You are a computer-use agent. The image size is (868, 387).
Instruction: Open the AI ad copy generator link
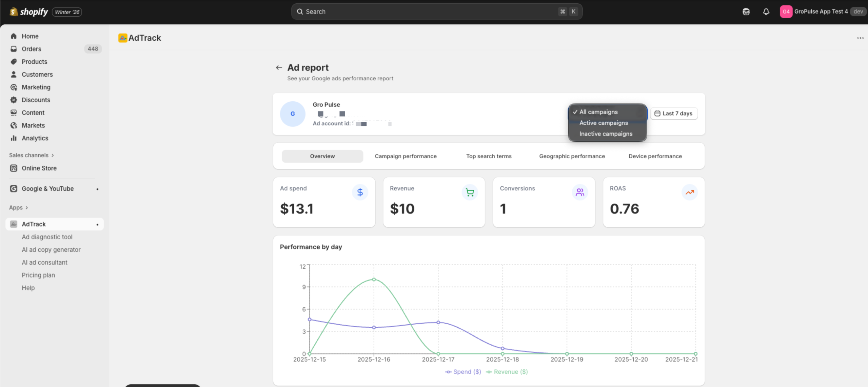click(x=51, y=250)
